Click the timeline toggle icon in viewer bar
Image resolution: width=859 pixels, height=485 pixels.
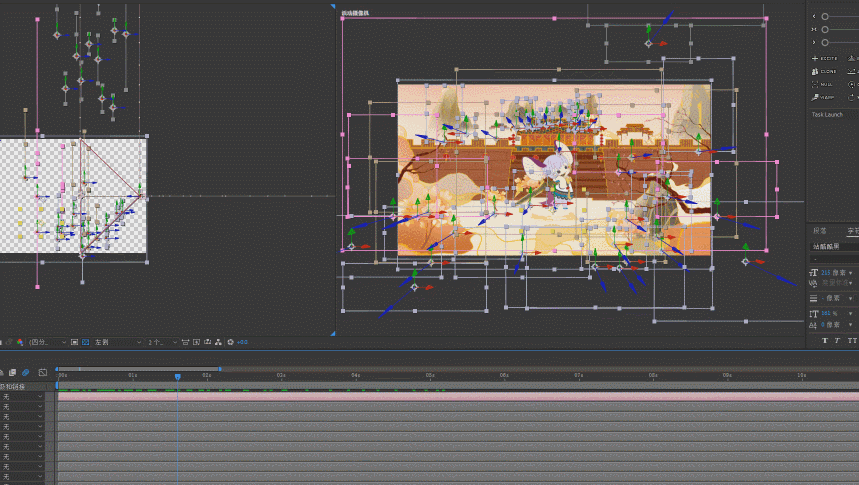[x=208, y=342]
